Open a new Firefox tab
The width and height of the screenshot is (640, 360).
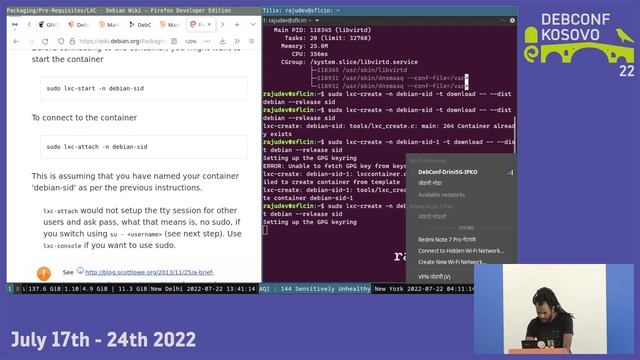[237, 25]
